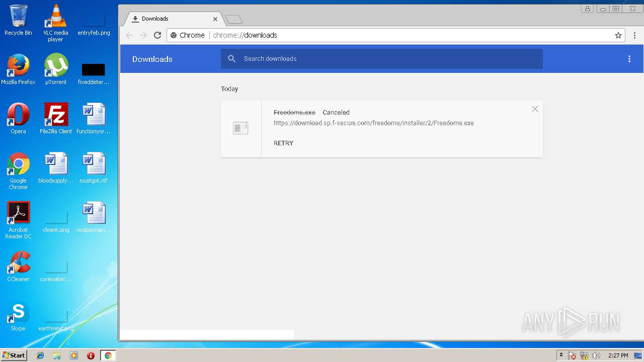Click the taskbar clock 2:27 PM
Viewport: 644px width, 362px height.
pos(618,355)
